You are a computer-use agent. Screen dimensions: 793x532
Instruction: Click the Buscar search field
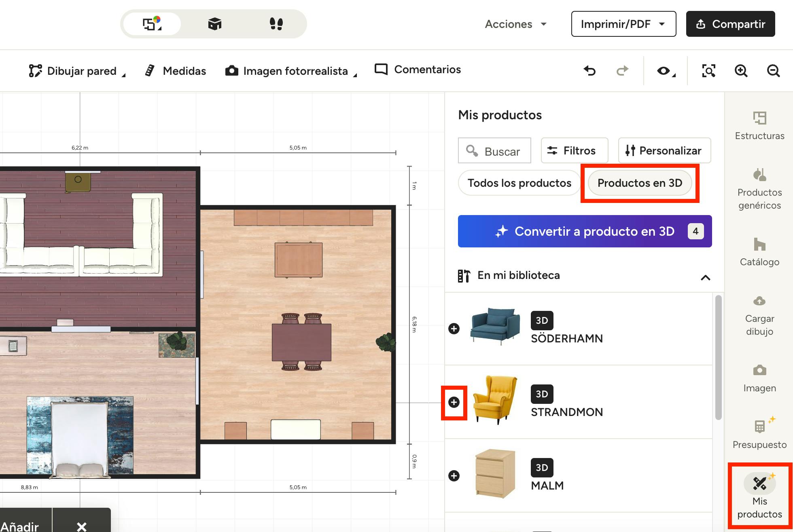pos(494,151)
